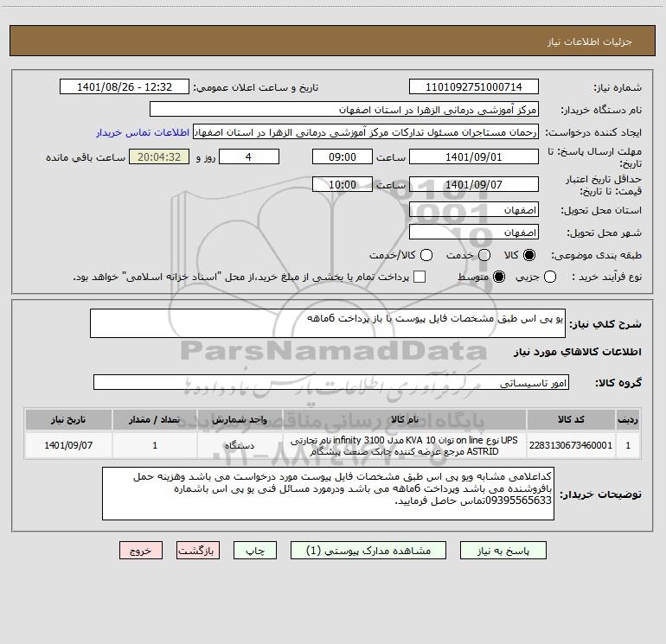Click the general description text box

click(x=328, y=323)
